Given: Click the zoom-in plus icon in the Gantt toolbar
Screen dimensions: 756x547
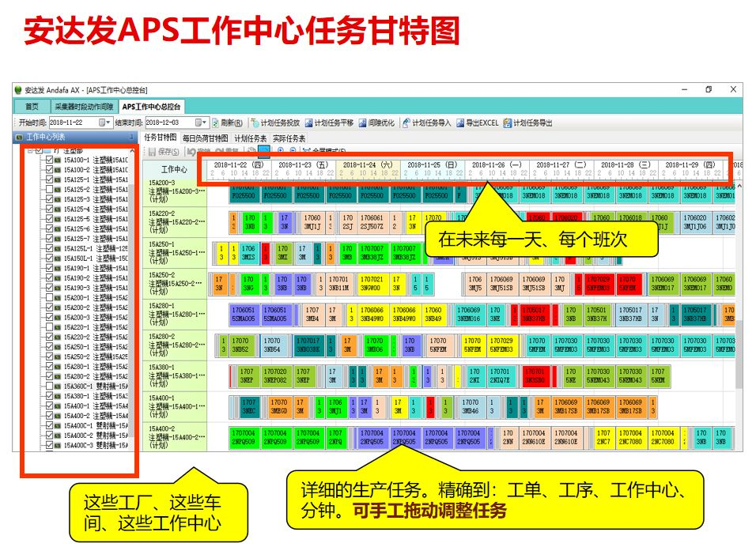Looking at the screenshot, I should coord(281,151).
